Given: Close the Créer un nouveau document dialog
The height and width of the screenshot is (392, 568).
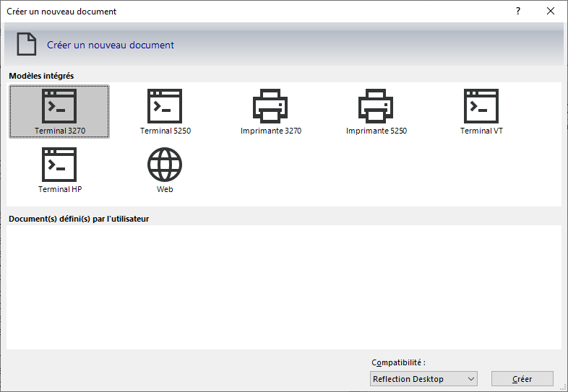Looking at the screenshot, I should click(551, 12).
